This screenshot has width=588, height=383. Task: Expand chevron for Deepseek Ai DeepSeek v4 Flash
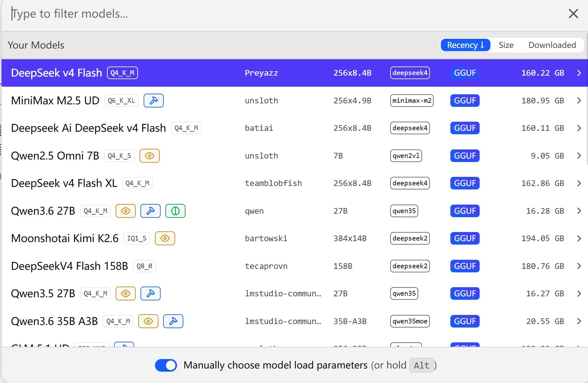579,128
